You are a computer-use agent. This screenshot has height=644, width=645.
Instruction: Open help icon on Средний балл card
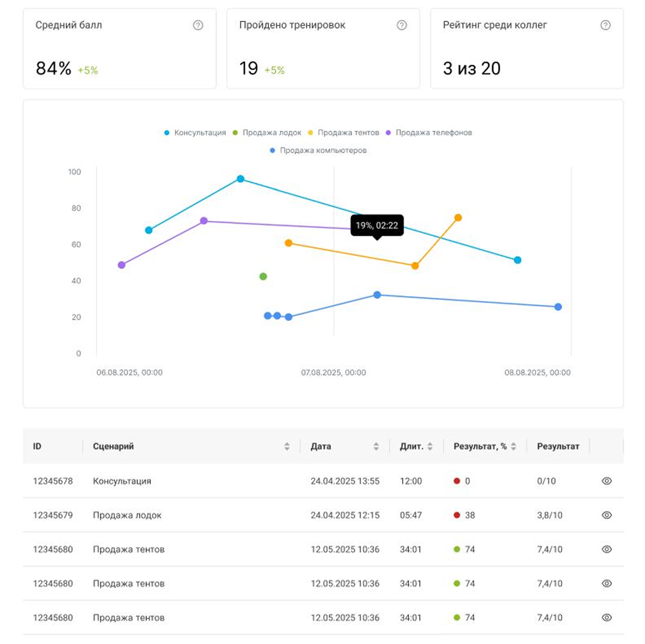(198, 25)
